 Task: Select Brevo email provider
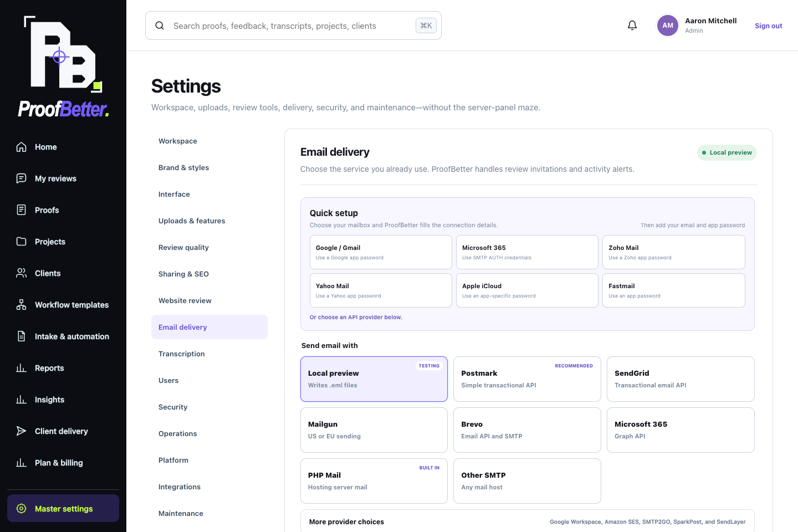click(527, 430)
